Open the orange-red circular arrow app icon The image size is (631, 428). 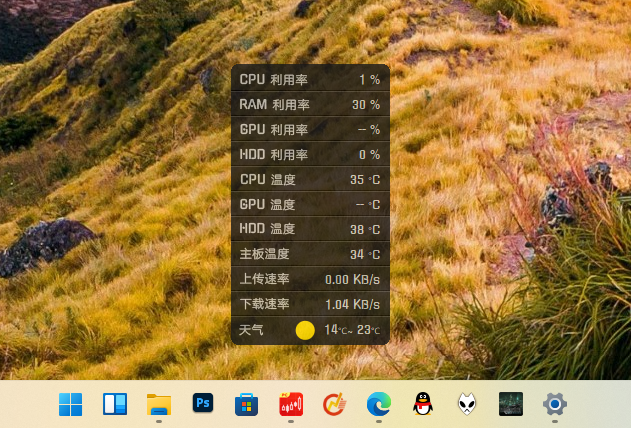334,404
